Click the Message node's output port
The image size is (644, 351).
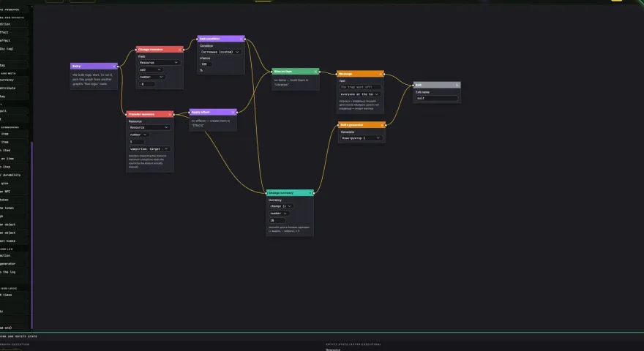click(x=384, y=74)
